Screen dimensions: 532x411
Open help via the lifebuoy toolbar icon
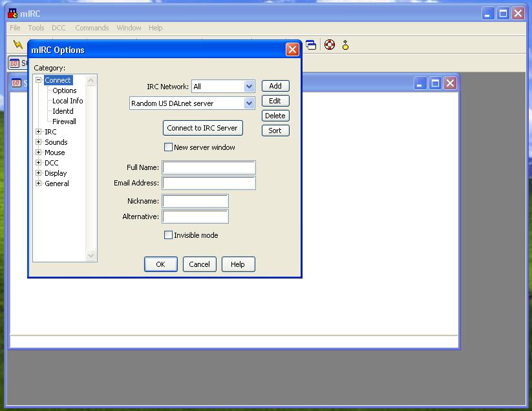click(330, 45)
